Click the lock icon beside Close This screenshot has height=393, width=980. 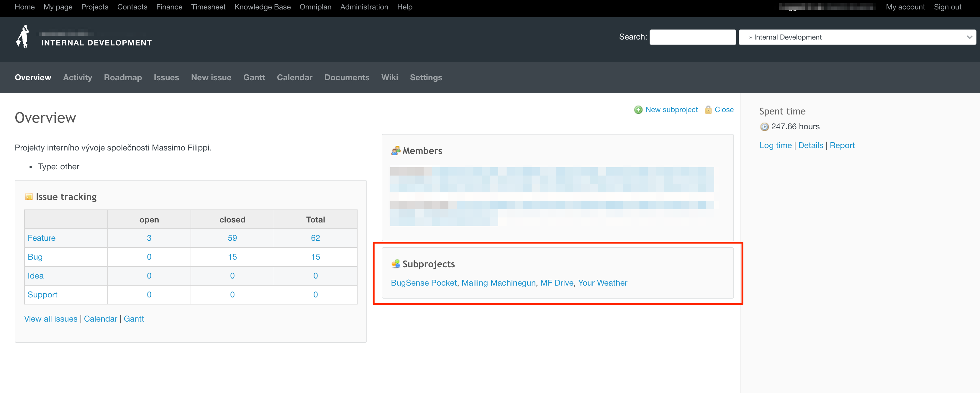[x=708, y=110]
